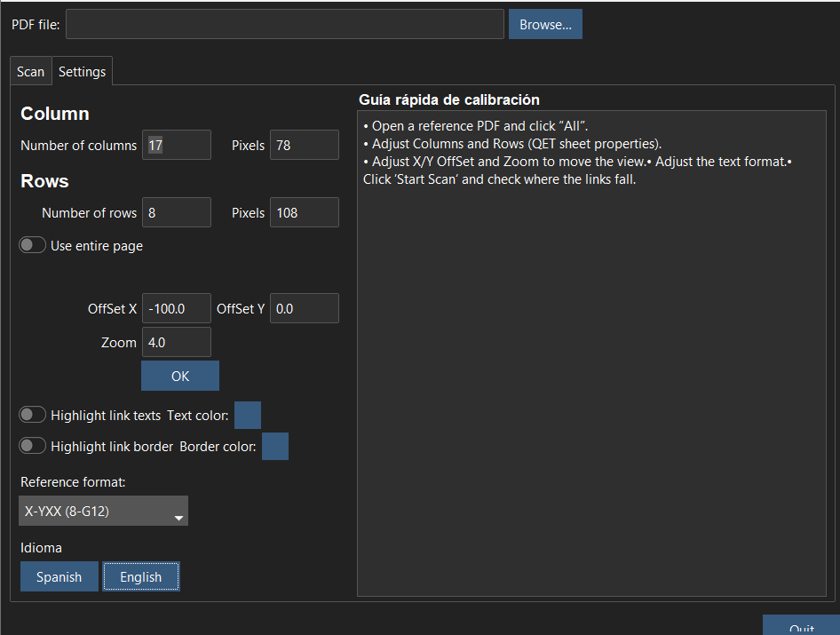
Task: Click the Number of rows field
Action: pyautogui.click(x=177, y=213)
